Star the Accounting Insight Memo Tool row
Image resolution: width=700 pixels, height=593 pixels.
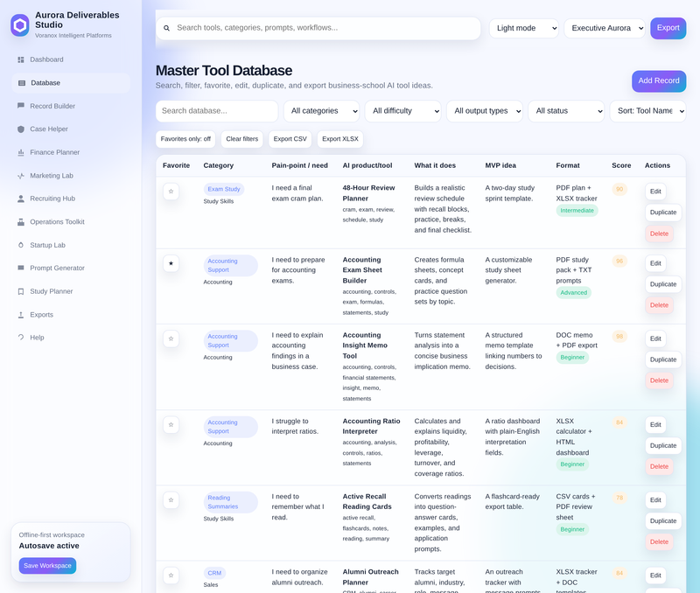point(171,338)
